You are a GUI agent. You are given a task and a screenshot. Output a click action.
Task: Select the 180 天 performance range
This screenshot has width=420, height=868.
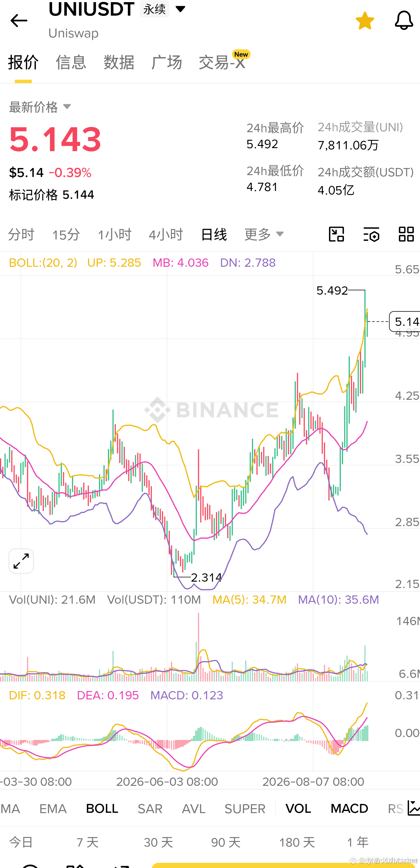tap(297, 842)
